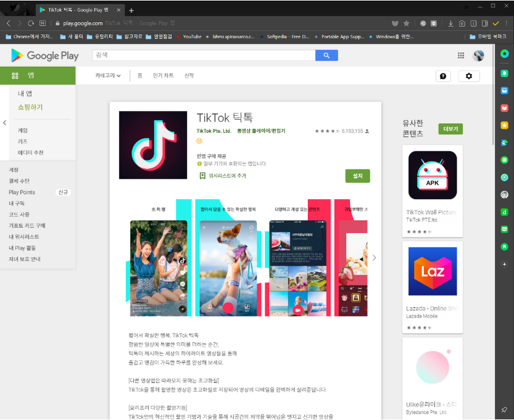Open the sidebar yellow star bookmarks
This screenshot has width=514, height=420.
click(505, 125)
